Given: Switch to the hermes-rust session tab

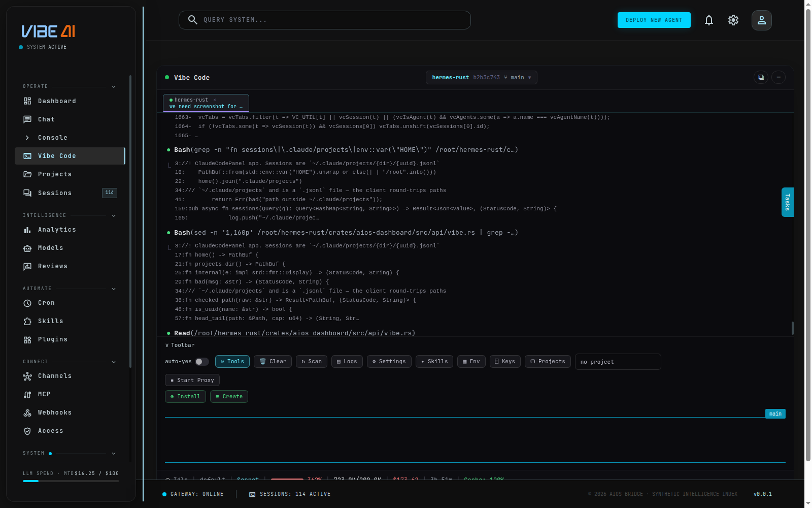Looking at the screenshot, I should pyautogui.click(x=206, y=103).
